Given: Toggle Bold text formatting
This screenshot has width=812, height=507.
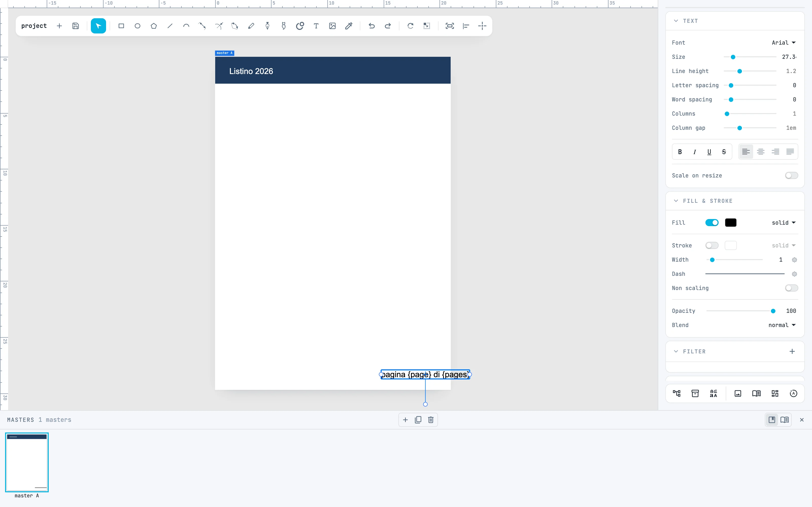Looking at the screenshot, I should tap(680, 152).
